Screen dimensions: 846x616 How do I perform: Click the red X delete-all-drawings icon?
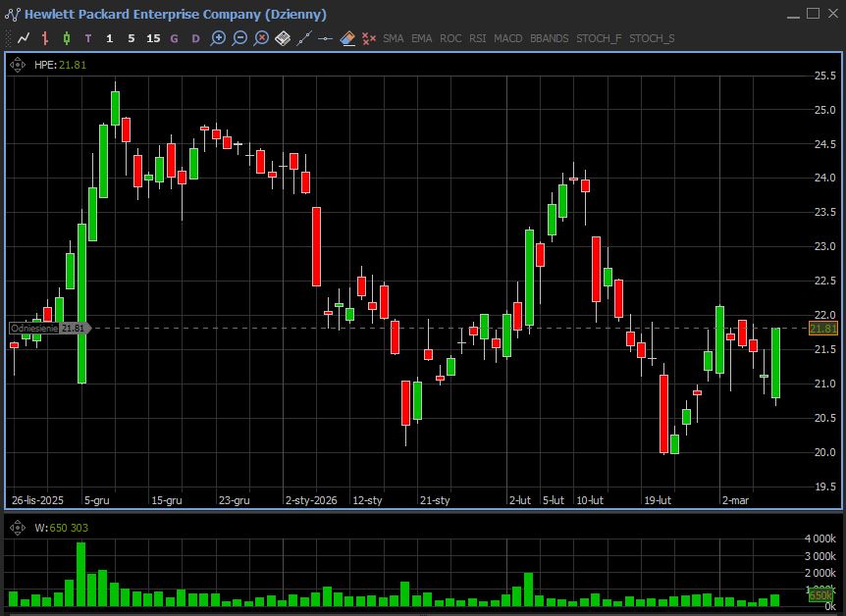pyautogui.click(x=369, y=38)
